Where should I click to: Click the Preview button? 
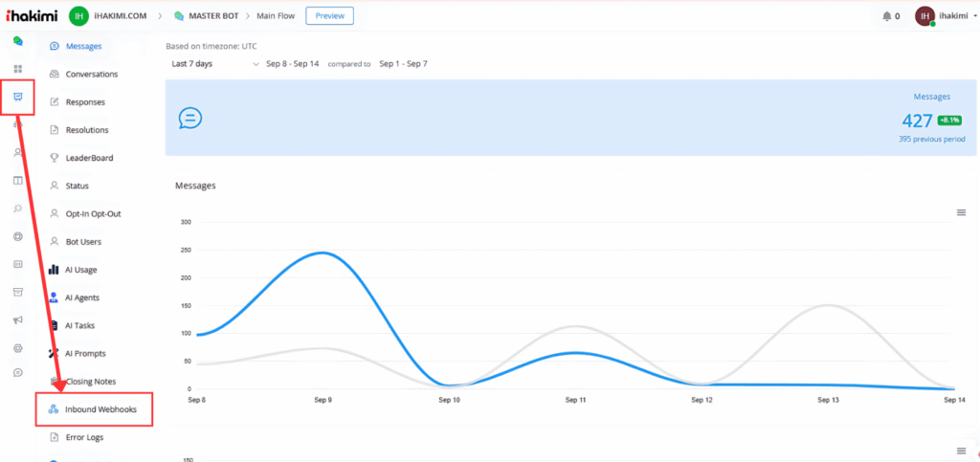point(329,15)
